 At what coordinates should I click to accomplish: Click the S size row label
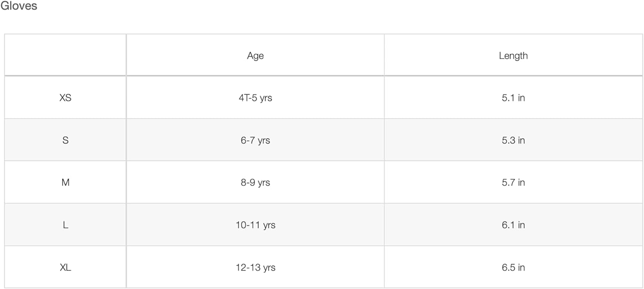[x=65, y=140]
